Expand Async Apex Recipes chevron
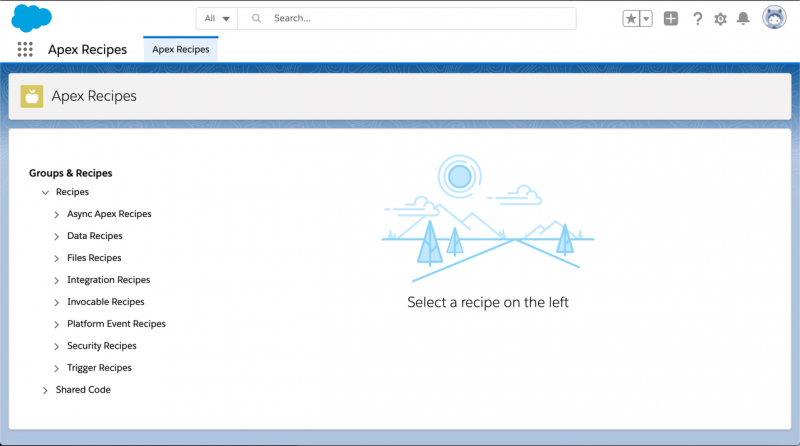This screenshot has height=446, width=800. coord(57,214)
